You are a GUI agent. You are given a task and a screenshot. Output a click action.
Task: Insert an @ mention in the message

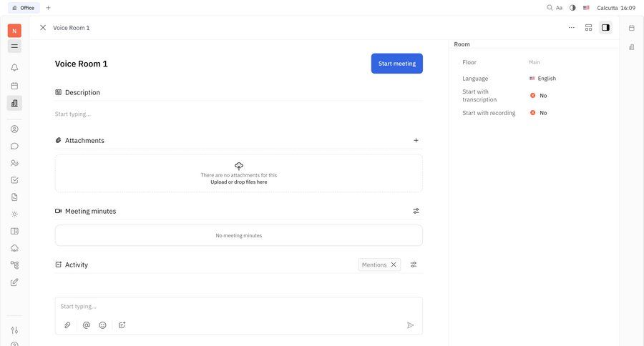(87, 325)
